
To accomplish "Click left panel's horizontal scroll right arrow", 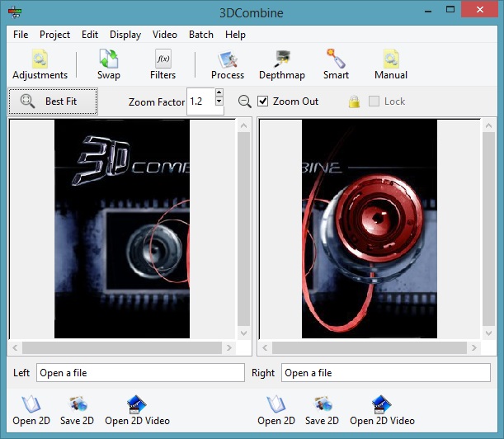I will pos(229,347).
